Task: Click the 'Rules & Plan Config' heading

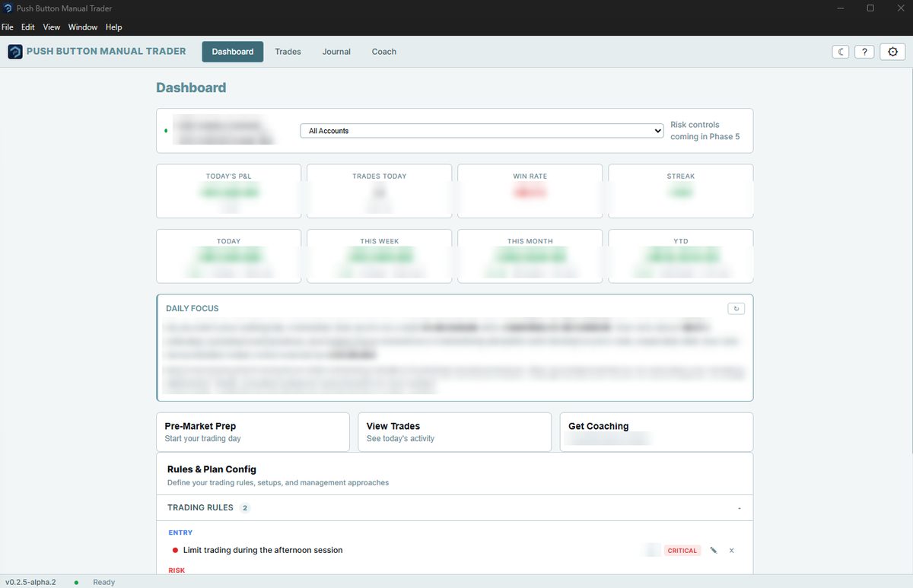Action: [x=212, y=469]
